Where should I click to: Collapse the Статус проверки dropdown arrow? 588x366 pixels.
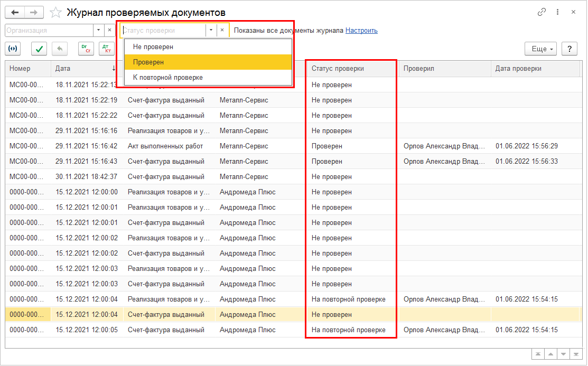coord(211,30)
